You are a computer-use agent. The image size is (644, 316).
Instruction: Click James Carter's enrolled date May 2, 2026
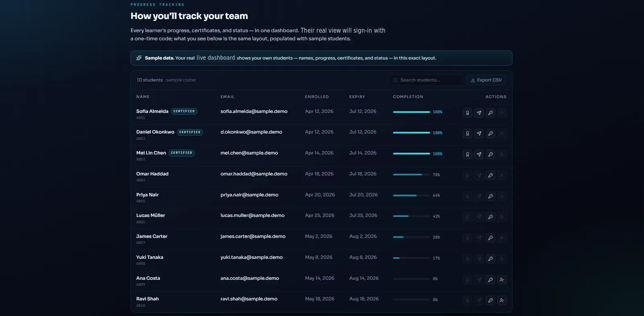319,236
